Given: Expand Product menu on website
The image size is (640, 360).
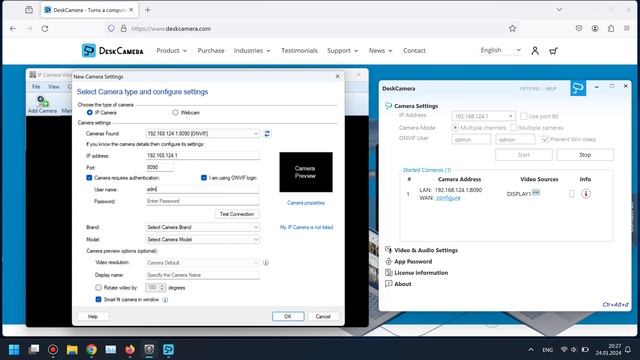Looking at the screenshot, I should [171, 51].
